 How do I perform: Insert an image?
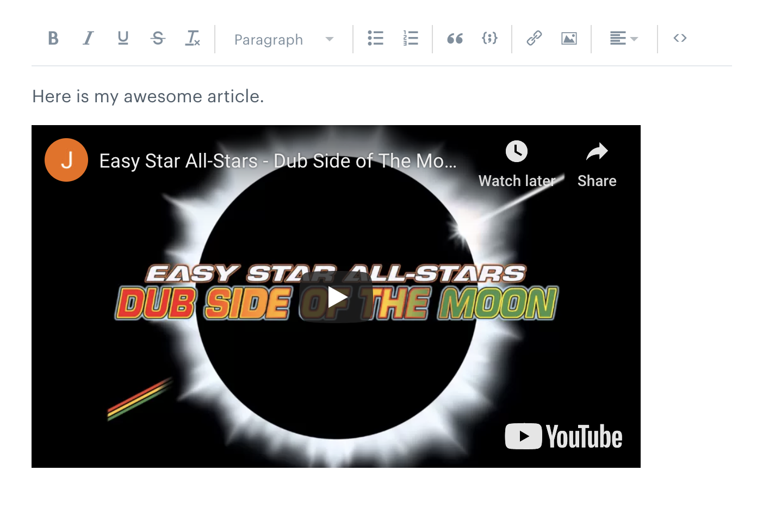[569, 39]
